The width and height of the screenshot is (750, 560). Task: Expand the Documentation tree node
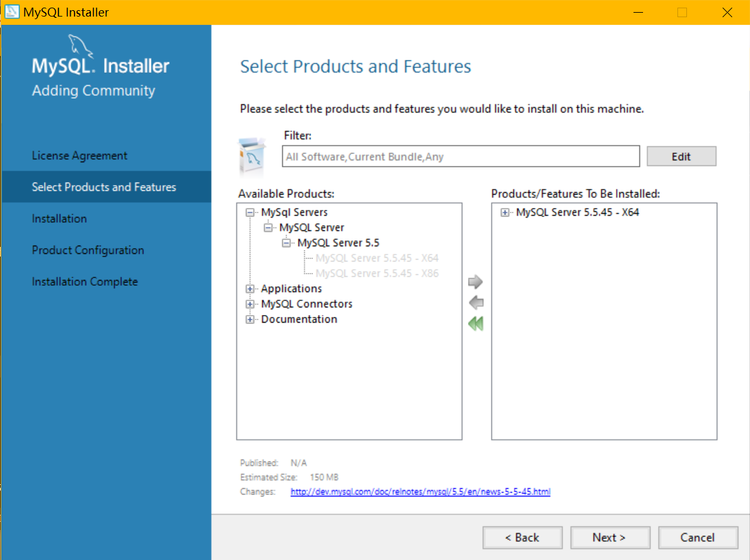250,319
